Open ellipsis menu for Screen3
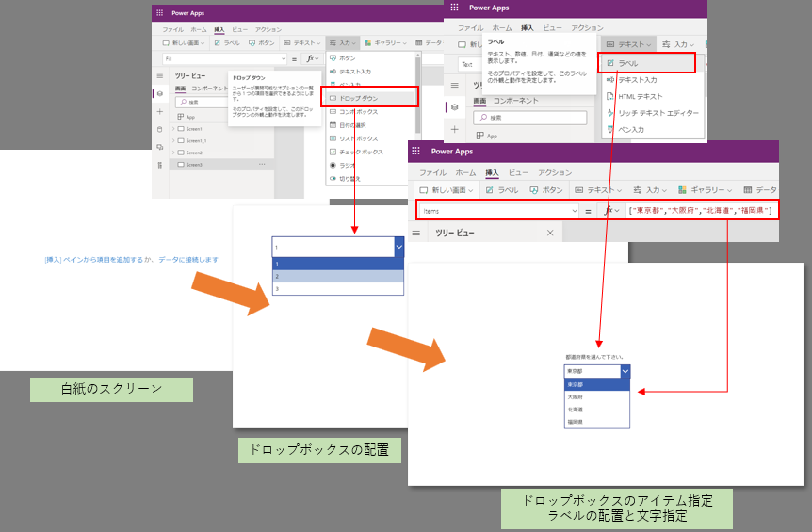The height and width of the screenshot is (532, 812). pos(262,164)
